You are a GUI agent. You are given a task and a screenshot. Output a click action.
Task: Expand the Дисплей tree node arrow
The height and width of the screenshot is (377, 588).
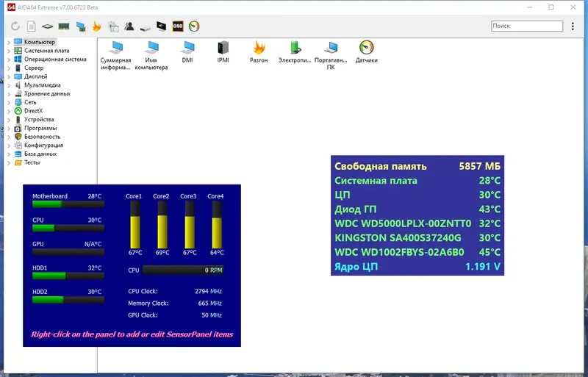[x=9, y=76]
